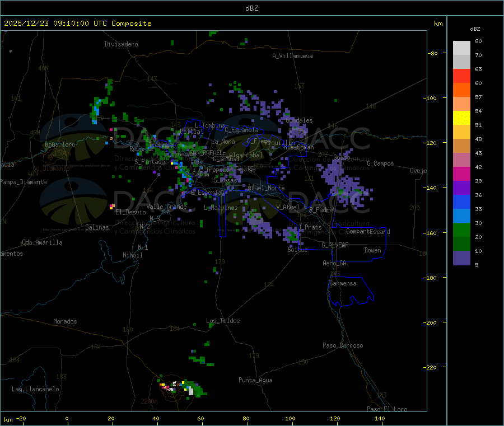Image resolution: width=504 pixels, height=426 pixels.
Task: Click the Carmensa location label
Action: pos(343,284)
